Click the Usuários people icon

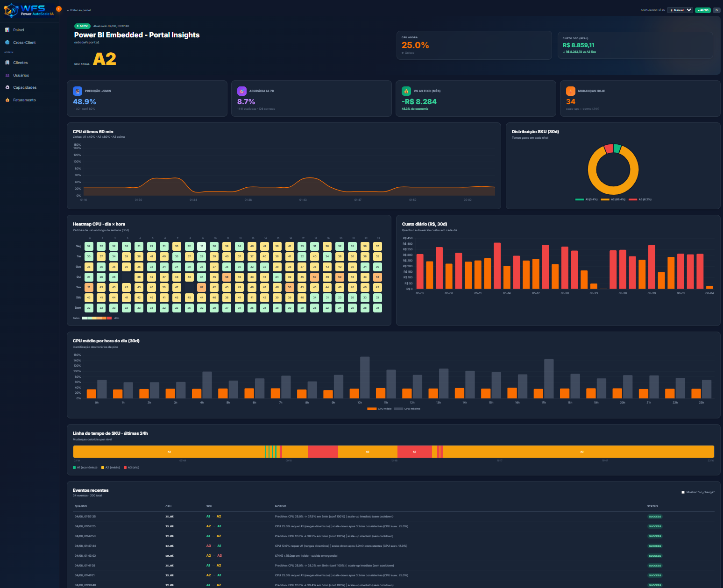click(7, 75)
